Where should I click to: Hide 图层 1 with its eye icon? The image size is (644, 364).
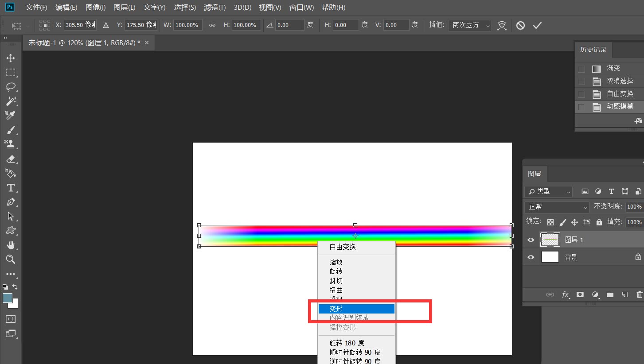(531, 240)
